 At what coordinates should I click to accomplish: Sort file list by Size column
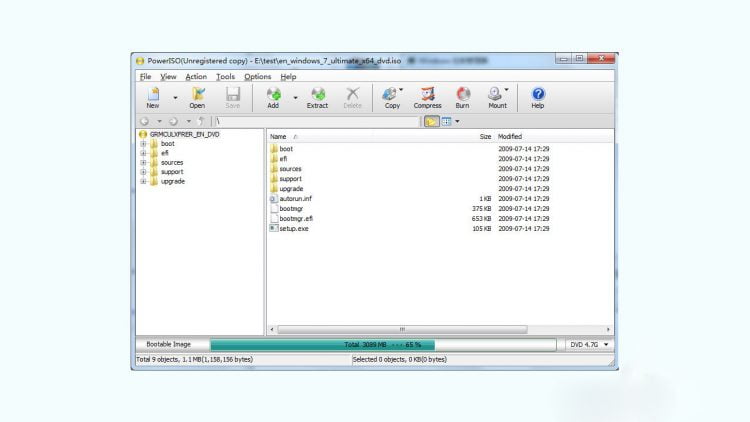point(485,137)
